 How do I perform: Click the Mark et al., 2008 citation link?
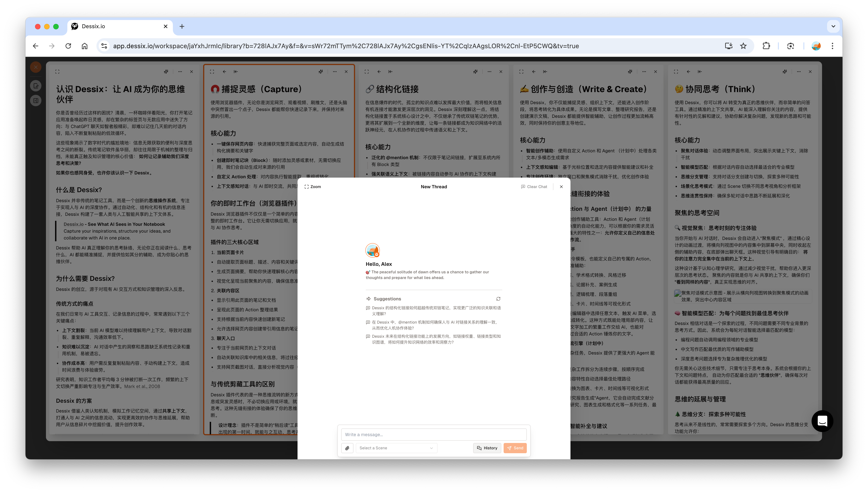click(x=142, y=386)
